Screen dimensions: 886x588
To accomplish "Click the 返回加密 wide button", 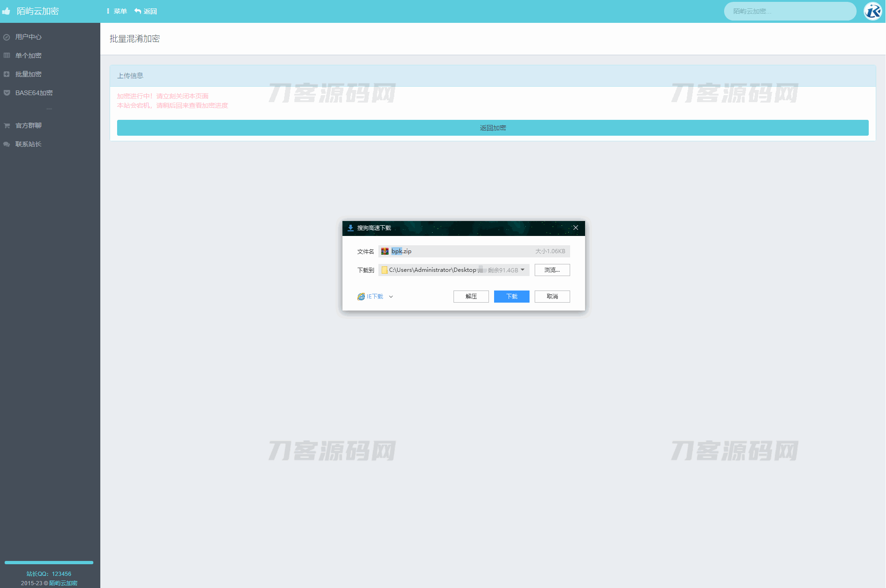I will [492, 128].
